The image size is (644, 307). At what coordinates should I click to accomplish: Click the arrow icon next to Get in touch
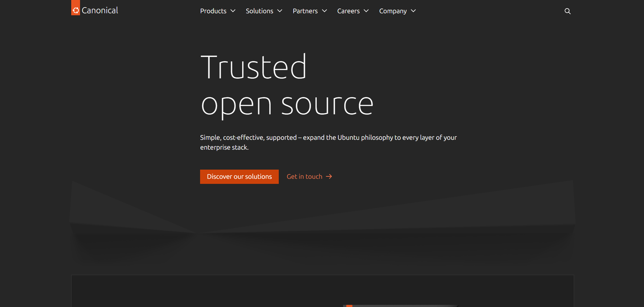[329, 176]
